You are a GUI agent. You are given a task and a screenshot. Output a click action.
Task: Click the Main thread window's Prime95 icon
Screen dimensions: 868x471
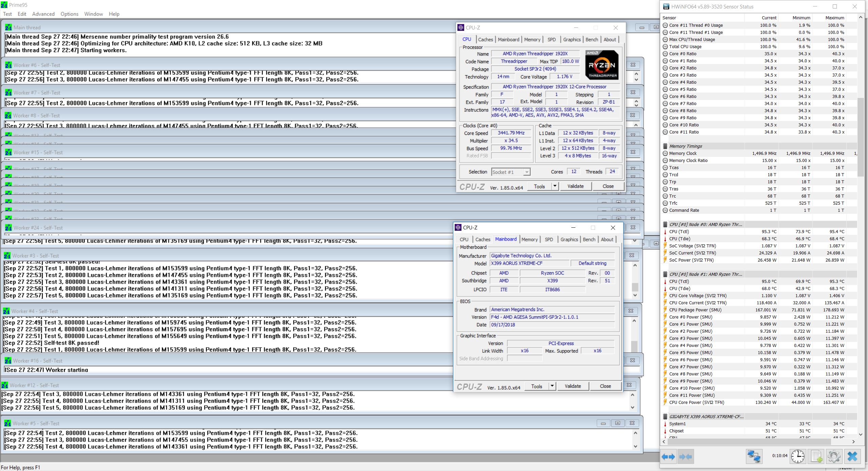(x=8, y=27)
